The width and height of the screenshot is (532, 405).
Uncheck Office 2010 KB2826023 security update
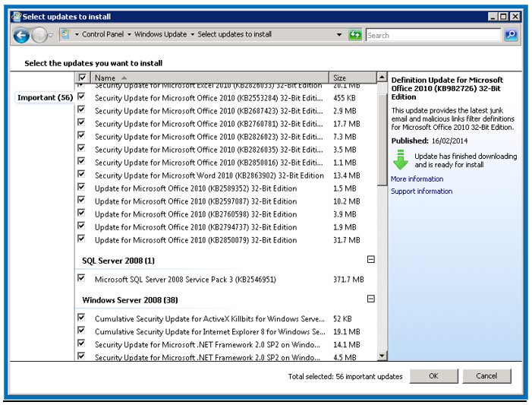(81, 135)
